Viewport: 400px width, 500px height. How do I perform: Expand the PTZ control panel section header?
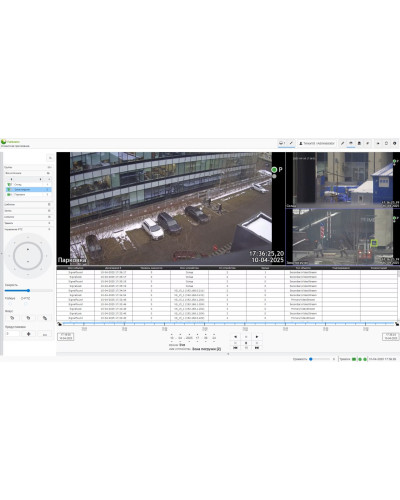[28, 229]
